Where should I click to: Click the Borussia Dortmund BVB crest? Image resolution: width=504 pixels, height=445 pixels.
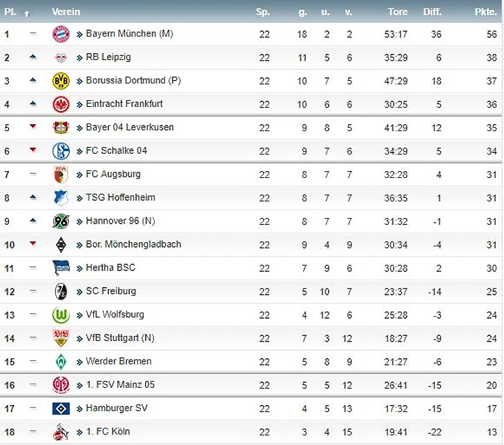(61, 81)
